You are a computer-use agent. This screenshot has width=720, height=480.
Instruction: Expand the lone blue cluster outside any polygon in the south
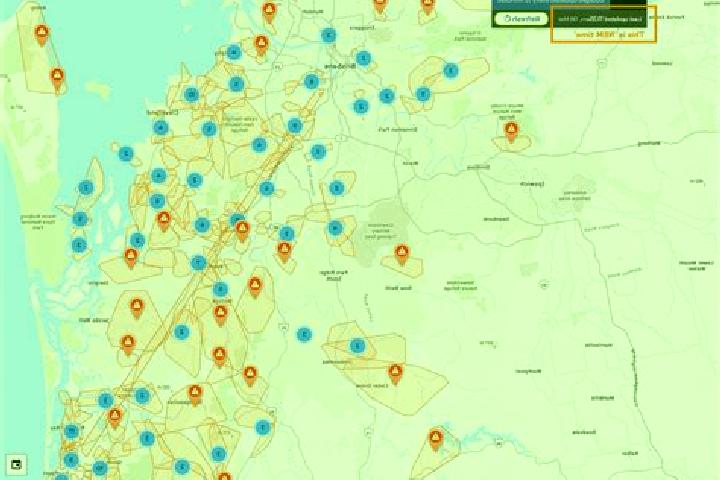click(x=304, y=334)
